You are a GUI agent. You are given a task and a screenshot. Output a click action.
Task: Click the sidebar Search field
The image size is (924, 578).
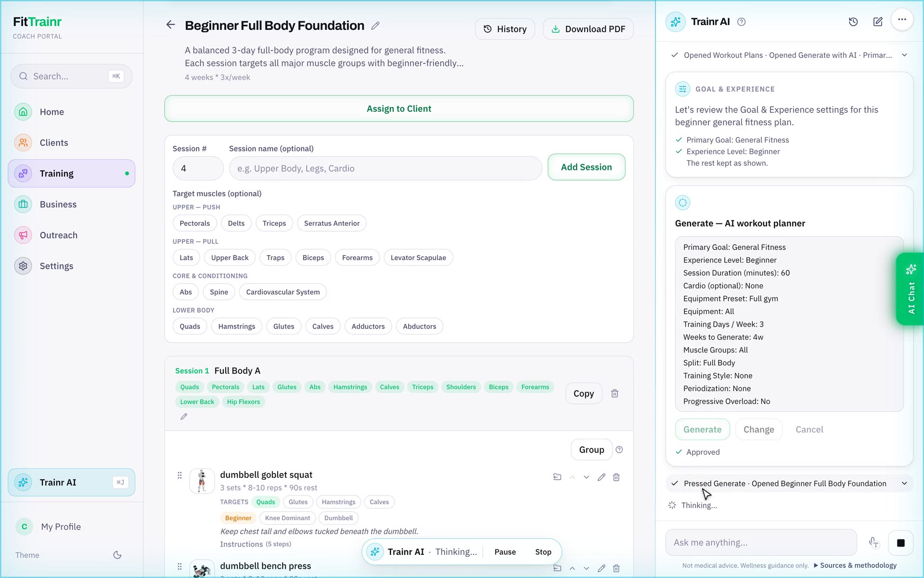[x=71, y=76]
